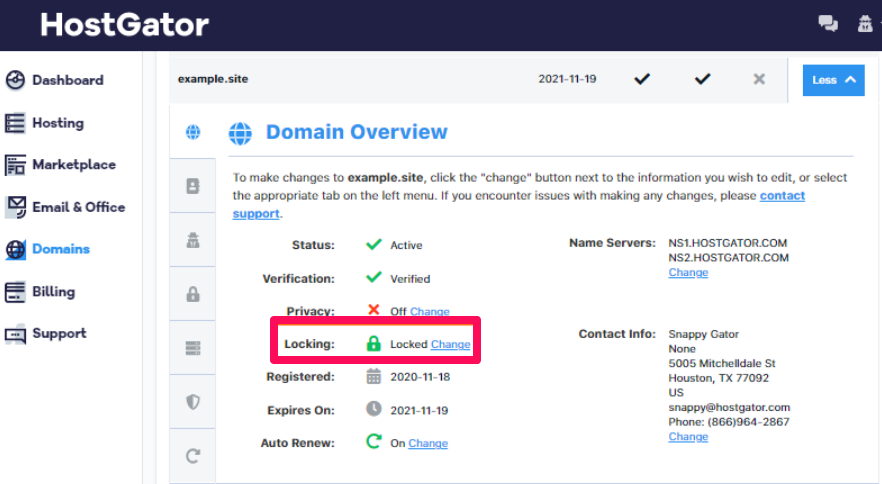882x484 pixels.
Task: Click the red X Privacy off icon
Action: pos(374,310)
